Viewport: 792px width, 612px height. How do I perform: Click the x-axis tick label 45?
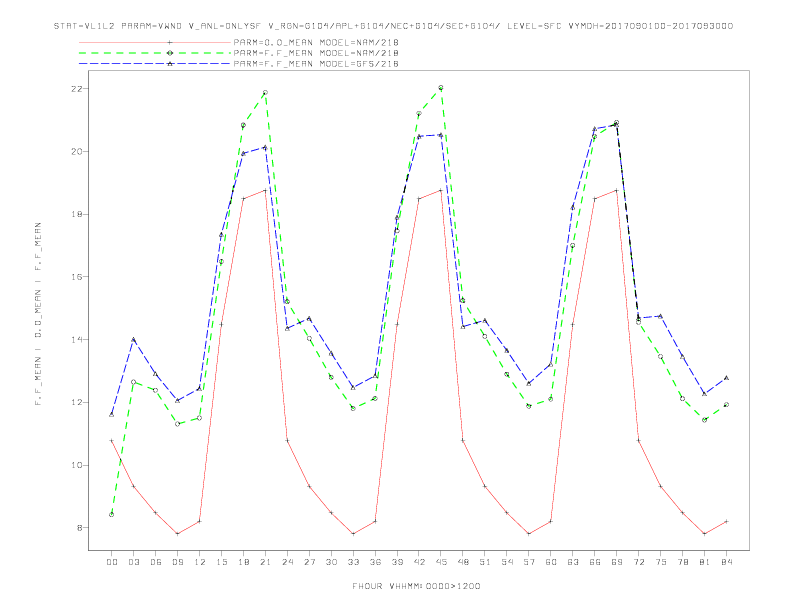[x=441, y=562]
